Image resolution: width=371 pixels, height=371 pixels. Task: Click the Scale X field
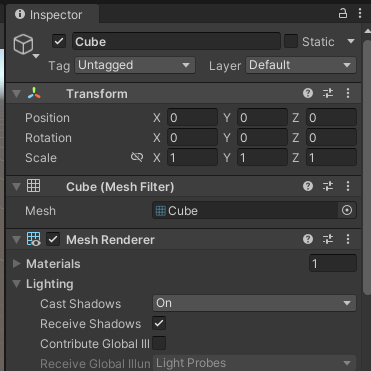pos(192,157)
